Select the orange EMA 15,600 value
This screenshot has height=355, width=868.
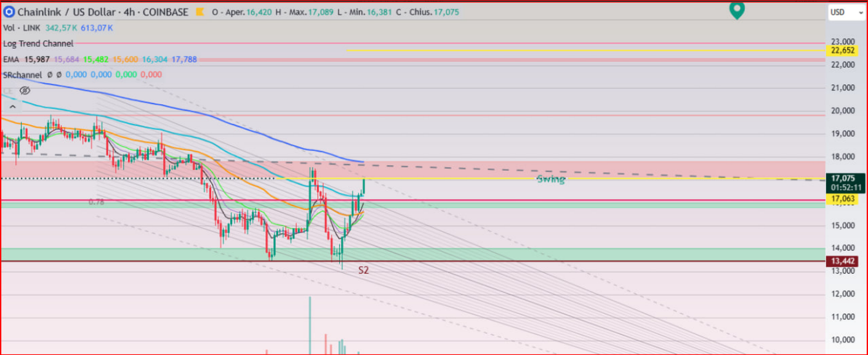125,59
